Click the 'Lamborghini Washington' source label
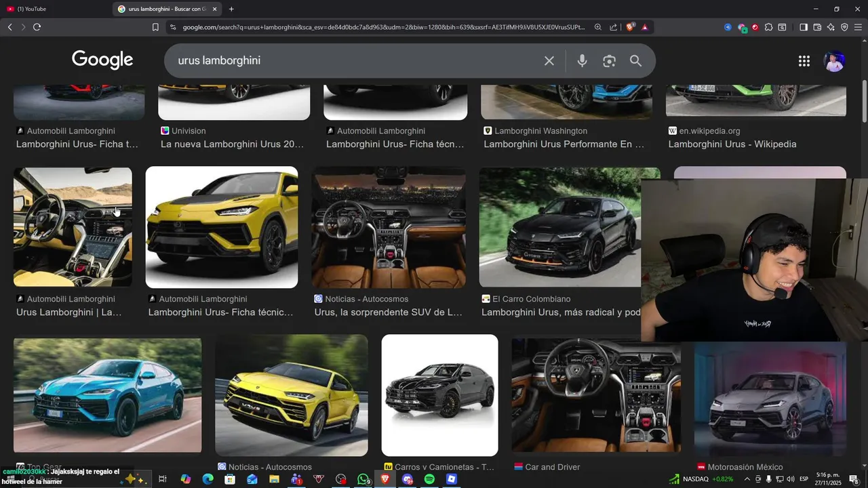This screenshot has height=488, width=868. tap(540, 131)
